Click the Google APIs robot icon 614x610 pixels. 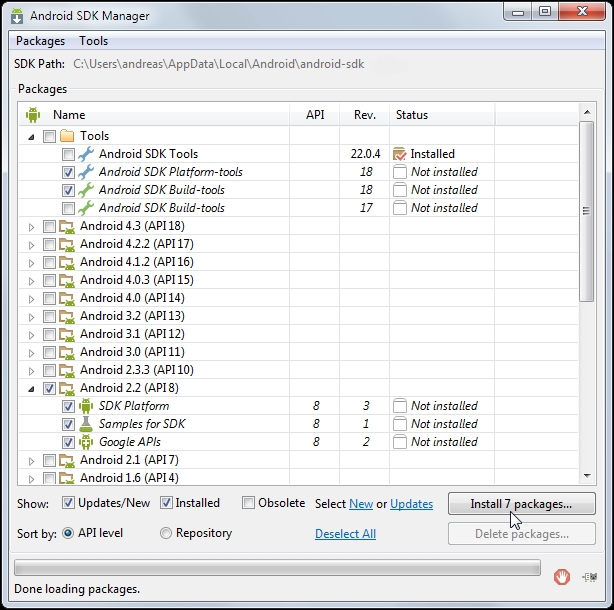click(x=86, y=442)
